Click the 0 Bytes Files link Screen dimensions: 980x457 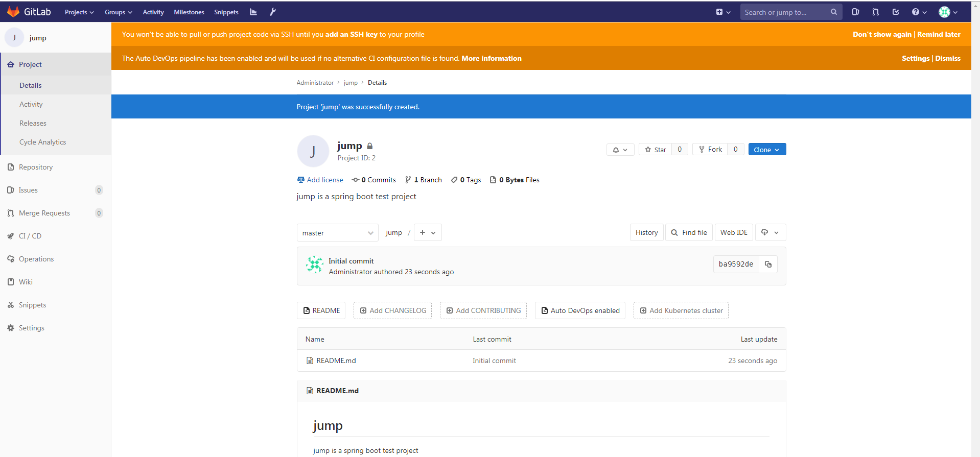pyautogui.click(x=515, y=180)
